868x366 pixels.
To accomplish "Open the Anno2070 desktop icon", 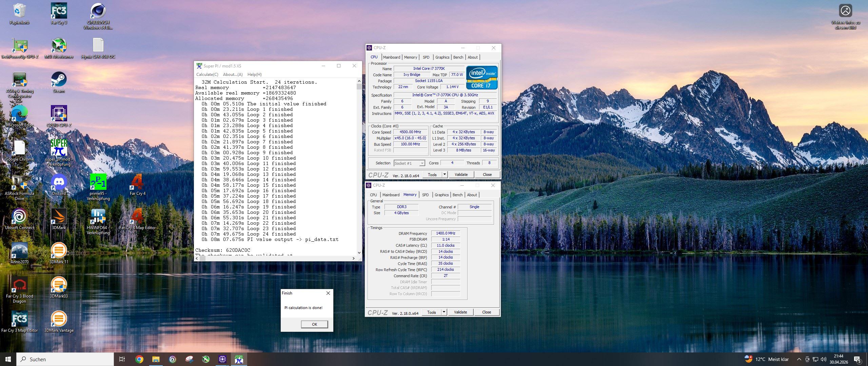I will pyautogui.click(x=19, y=253).
